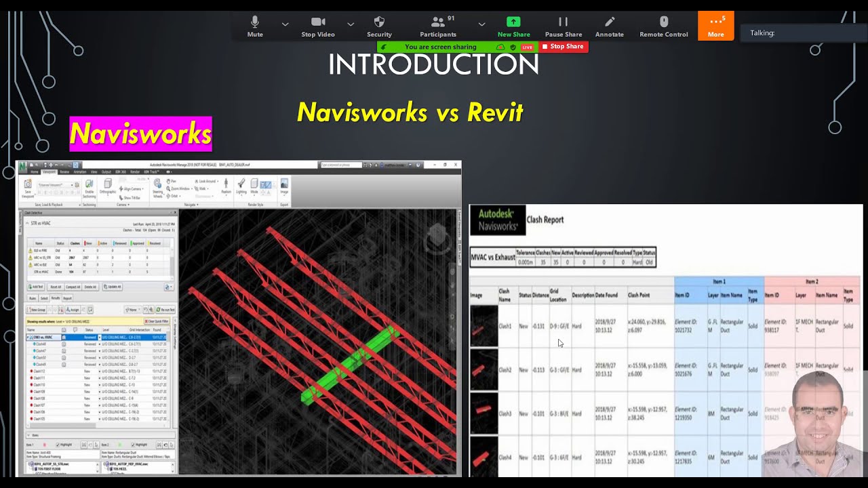
Task: Open audio options arrow beside Mute
Action: pos(285,24)
